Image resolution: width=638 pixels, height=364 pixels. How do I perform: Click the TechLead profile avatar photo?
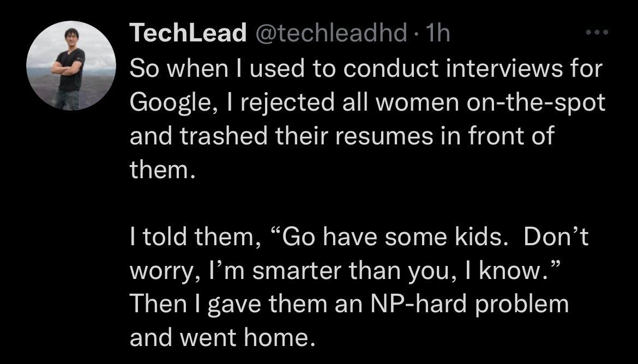71,66
